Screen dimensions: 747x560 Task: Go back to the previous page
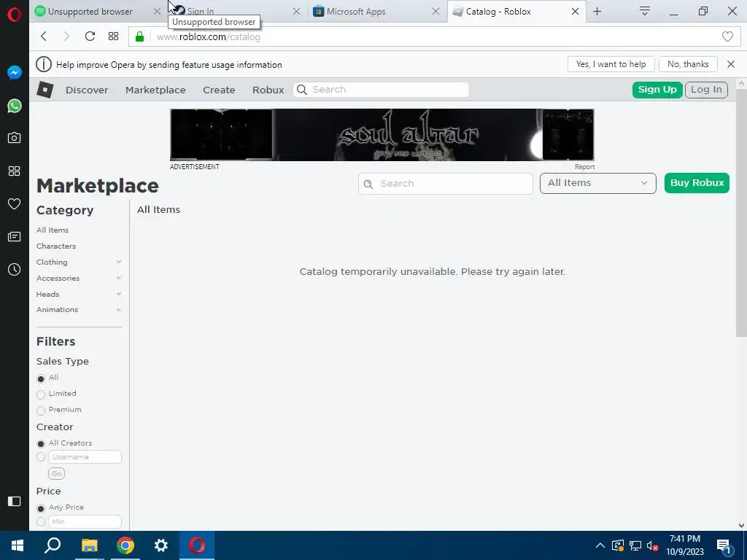44,36
